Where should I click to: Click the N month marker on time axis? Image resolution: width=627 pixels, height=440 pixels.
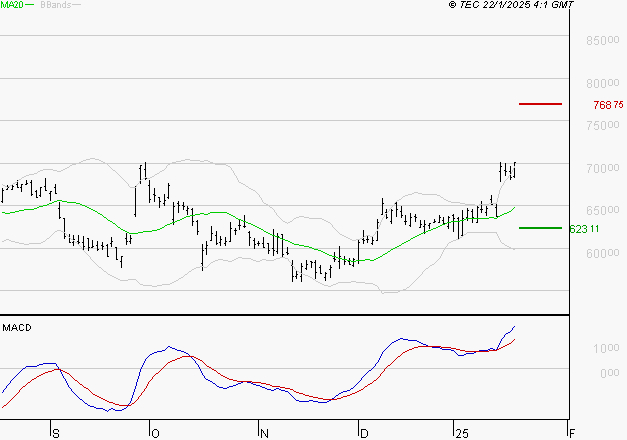pos(264,433)
